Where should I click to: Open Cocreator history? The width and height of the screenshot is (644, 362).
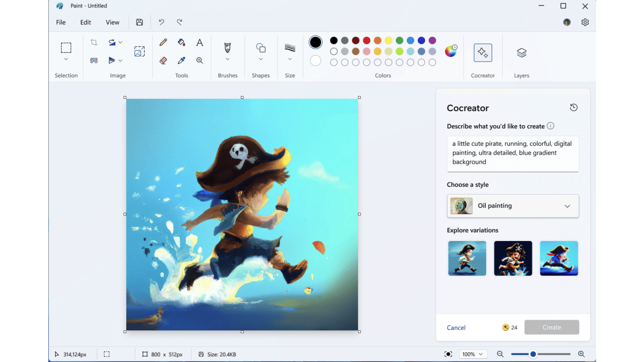(573, 108)
